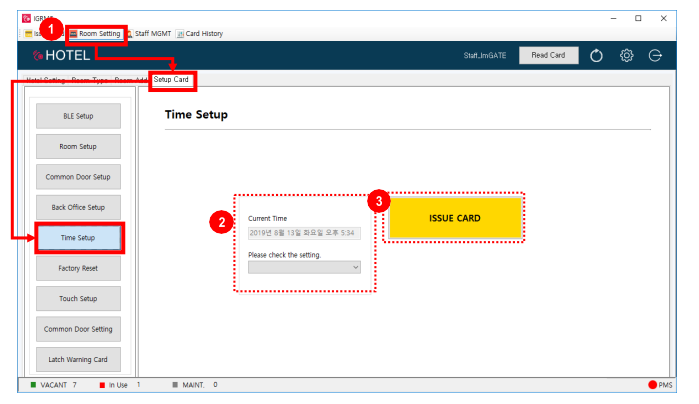699x404 pixels.
Task: Minimize the application window
Action: coord(613,18)
